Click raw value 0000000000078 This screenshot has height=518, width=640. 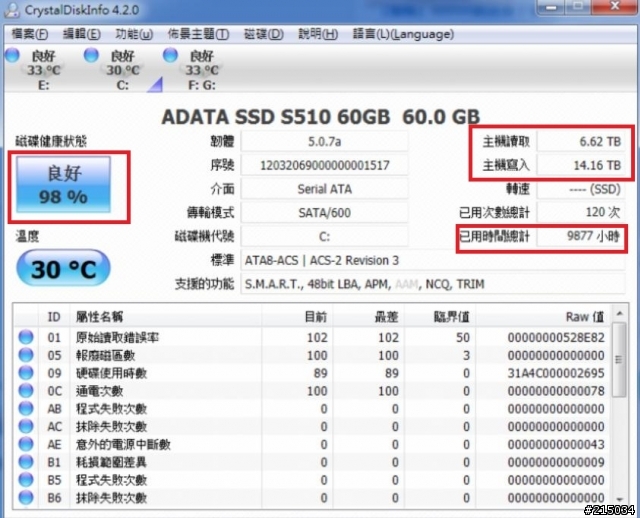(x=556, y=391)
